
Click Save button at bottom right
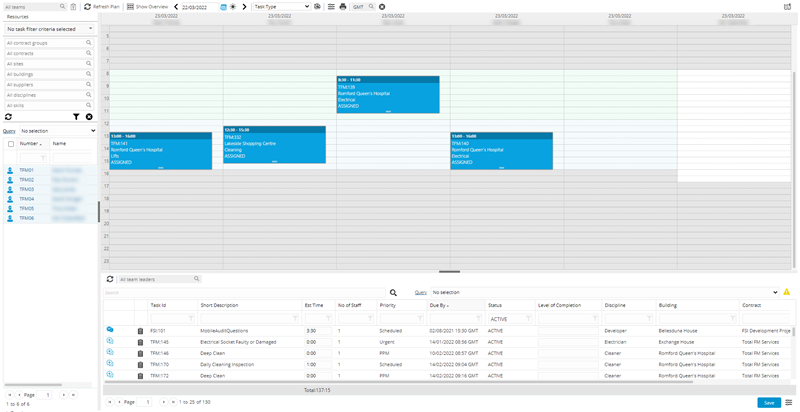tap(767, 402)
